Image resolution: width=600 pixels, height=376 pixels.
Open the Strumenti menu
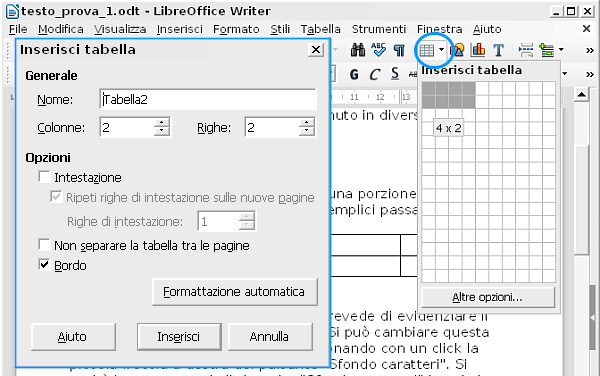point(378,29)
